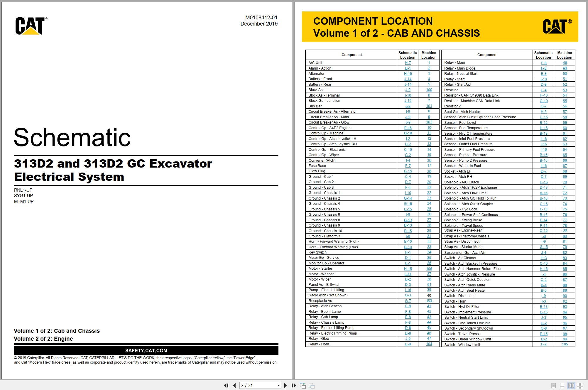This screenshot has height=390, width=588.
Task: Click the 'Machine Location' column header on right table
Action: [x=565, y=55]
